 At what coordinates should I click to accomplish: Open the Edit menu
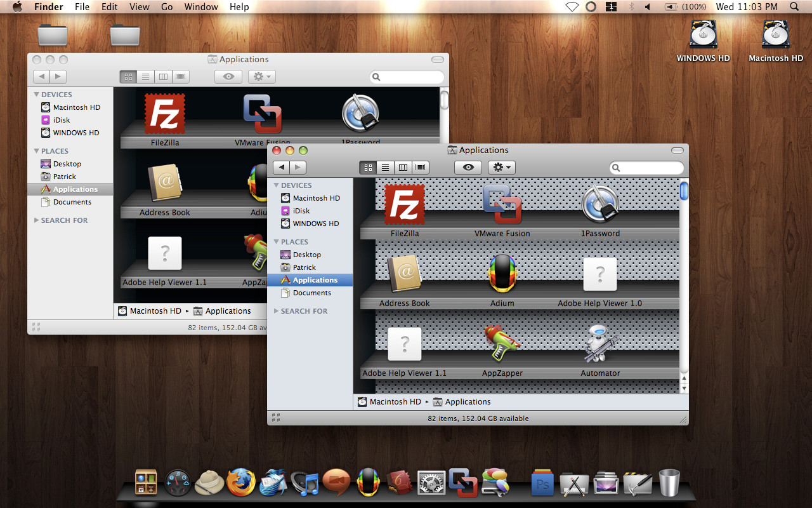(110, 7)
